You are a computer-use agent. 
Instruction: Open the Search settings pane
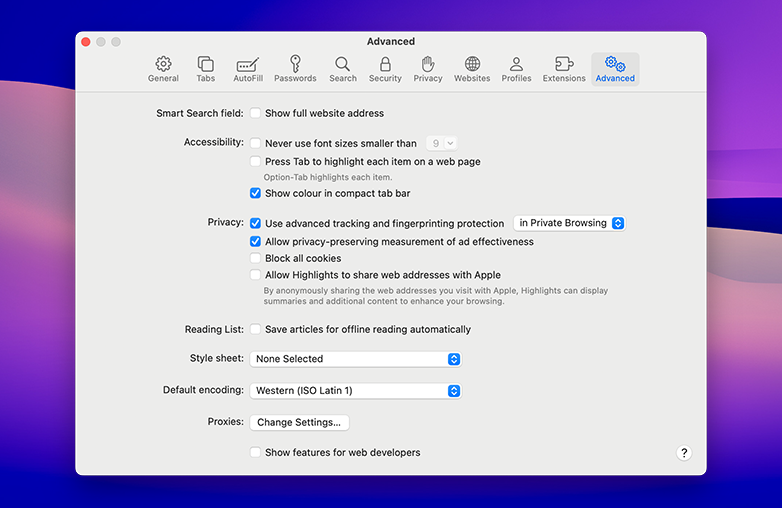click(x=343, y=69)
